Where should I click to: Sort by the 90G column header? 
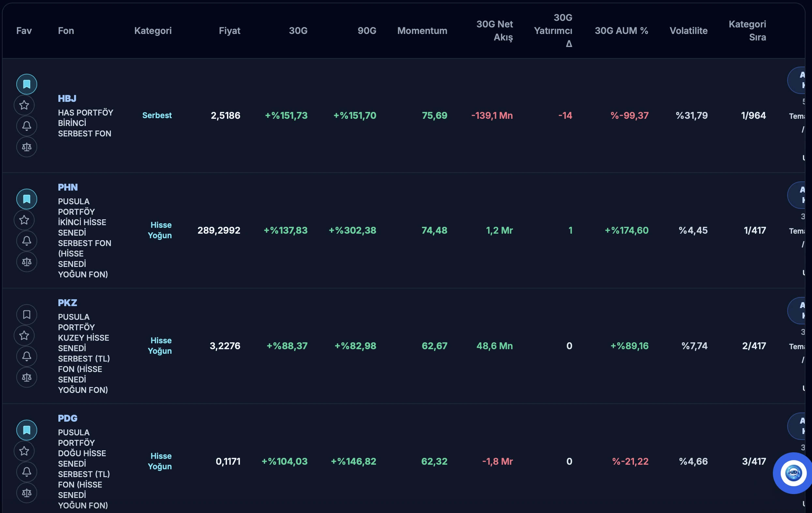point(367,31)
